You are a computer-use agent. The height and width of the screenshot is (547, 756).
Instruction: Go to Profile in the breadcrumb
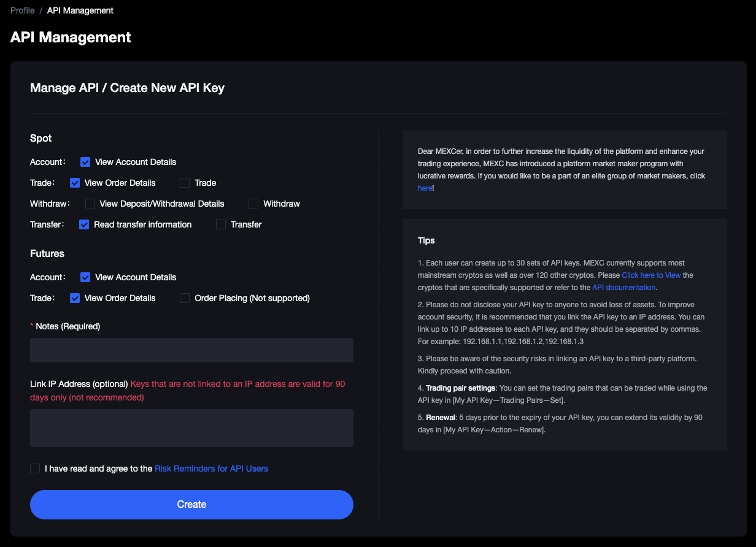pyautogui.click(x=23, y=10)
